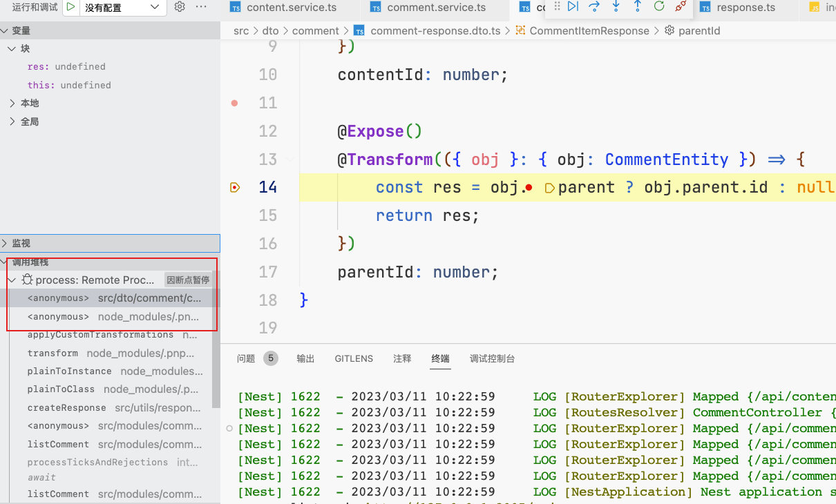Click the Step Into debug icon
The image size is (836, 504).
616,7
